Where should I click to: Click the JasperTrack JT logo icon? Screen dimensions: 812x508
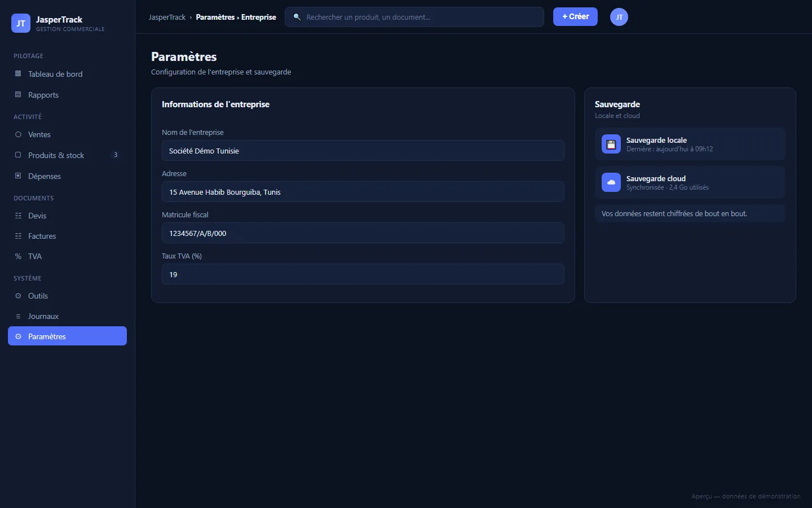[21, 23]
